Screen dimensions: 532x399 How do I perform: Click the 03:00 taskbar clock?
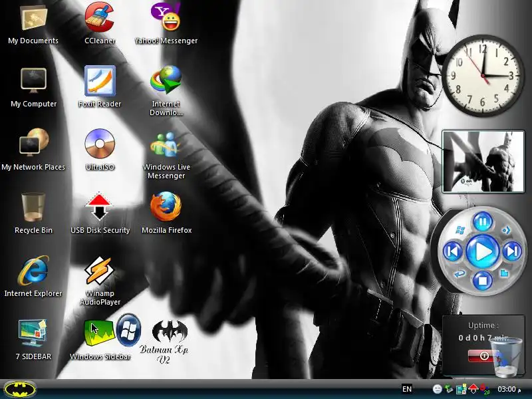click(x=509, y=389)
